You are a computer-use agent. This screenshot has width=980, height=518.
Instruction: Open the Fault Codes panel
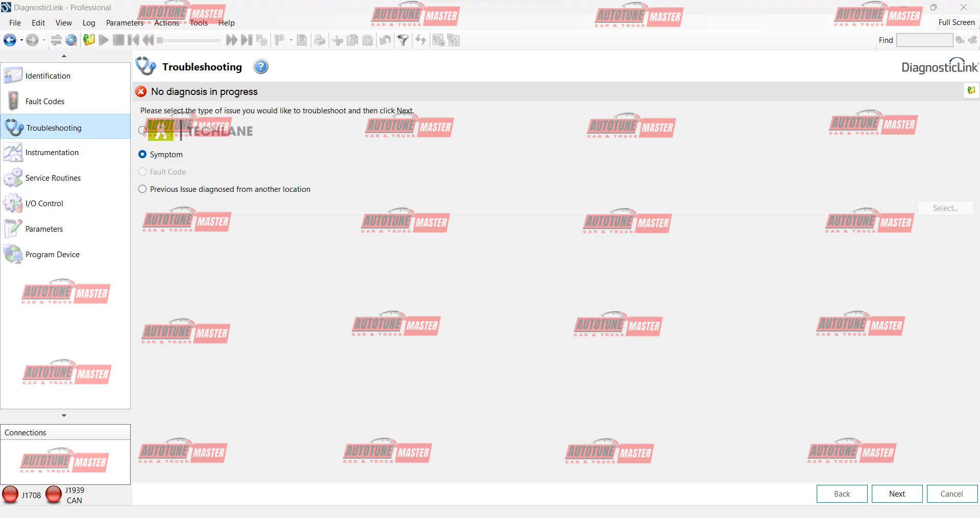45,102
